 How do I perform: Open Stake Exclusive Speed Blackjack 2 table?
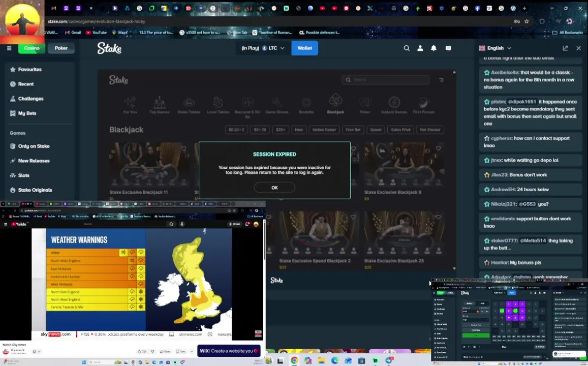(x=319, y=233)
